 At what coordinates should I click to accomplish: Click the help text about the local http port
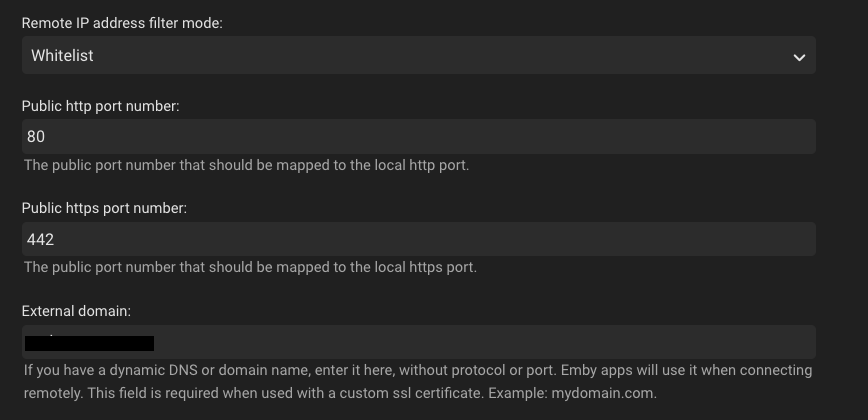[246, 165]
